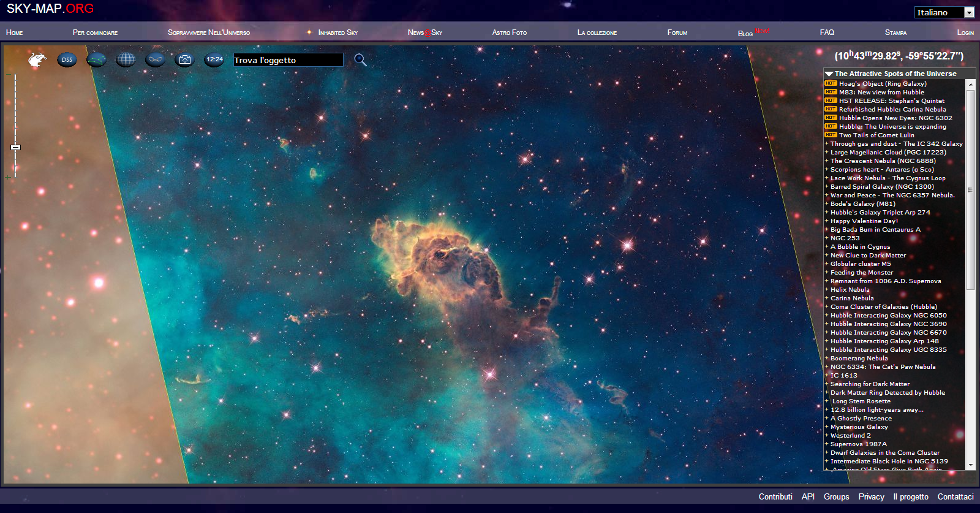Select M83: New view from Hubble
Image resolution: width=980 pixels, height=513 pixels.
pos(881,92)
